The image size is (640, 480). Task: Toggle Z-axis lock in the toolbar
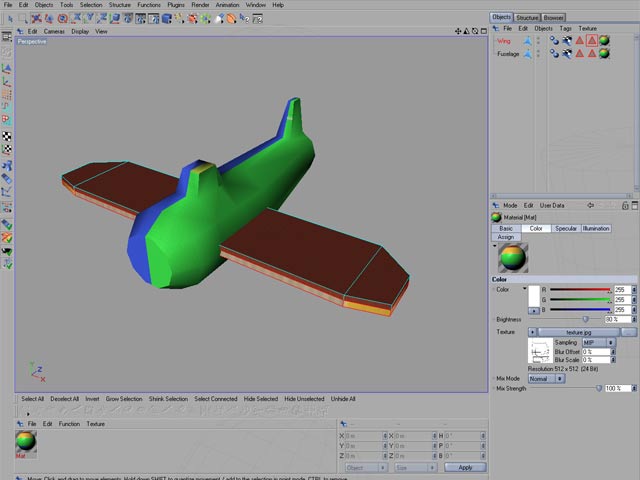point(102,18)
